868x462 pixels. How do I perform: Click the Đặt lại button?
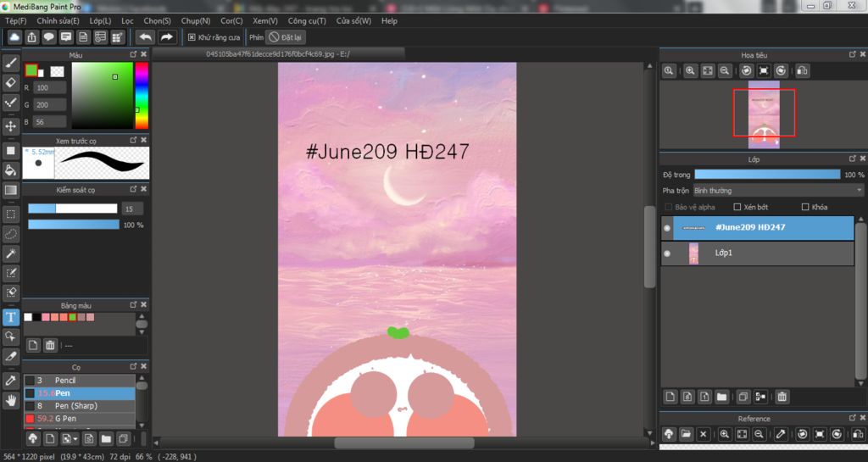tap(286, 37)
